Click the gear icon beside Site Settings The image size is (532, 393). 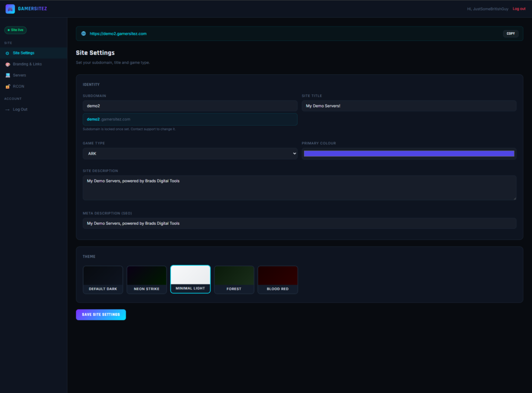(7, 53)
